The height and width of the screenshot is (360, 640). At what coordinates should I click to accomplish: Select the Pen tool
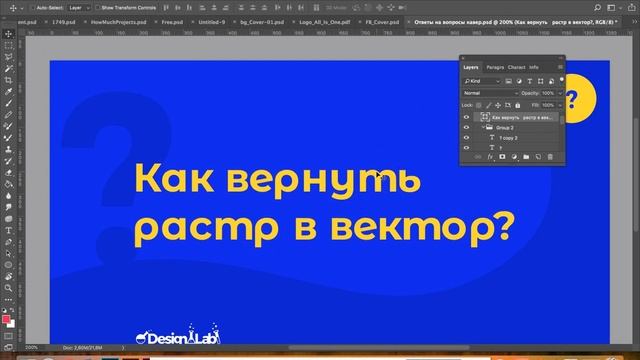tap(8, 242)
